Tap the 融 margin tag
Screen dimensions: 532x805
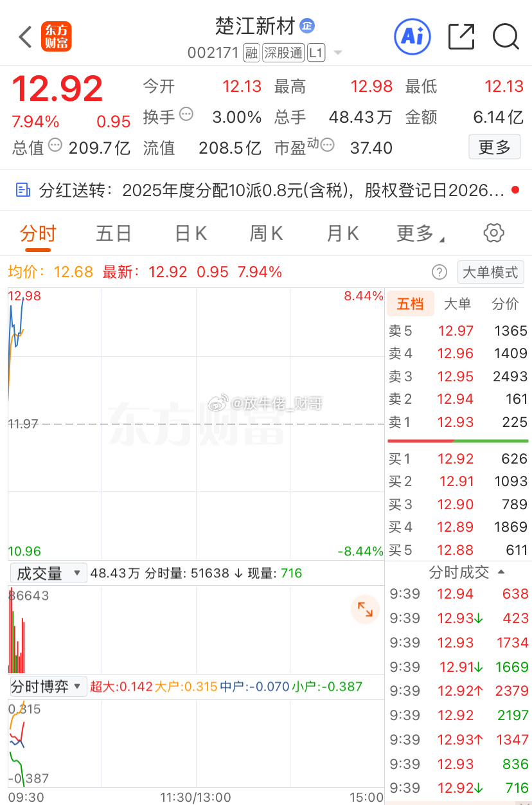[x=251, y=53]
